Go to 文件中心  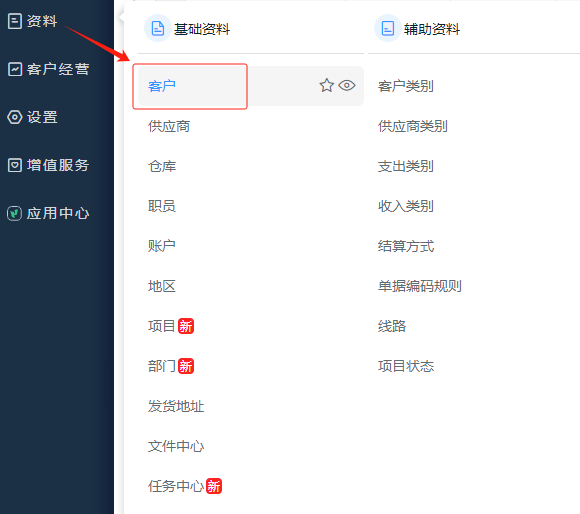pos(176,446)
